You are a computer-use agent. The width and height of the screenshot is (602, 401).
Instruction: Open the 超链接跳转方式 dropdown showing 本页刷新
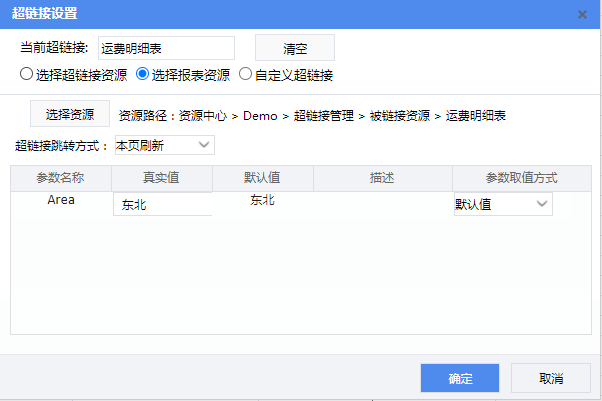point(164,146)
